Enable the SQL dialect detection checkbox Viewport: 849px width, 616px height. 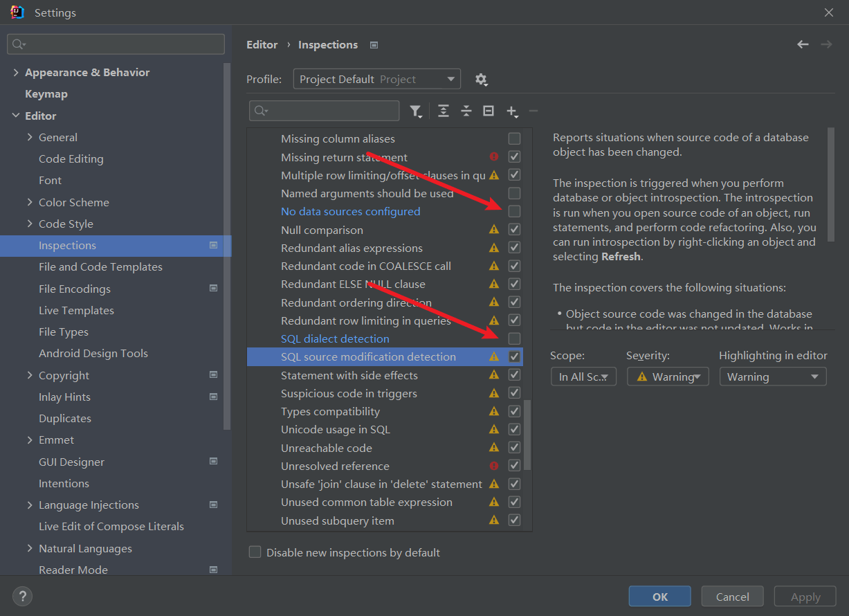tap(514, 338)
